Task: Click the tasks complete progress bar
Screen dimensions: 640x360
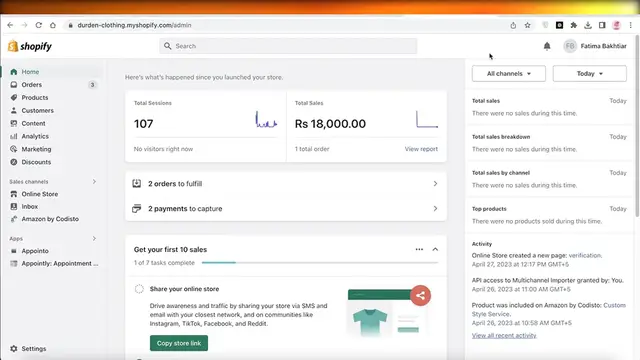Action: pos(320,263)
